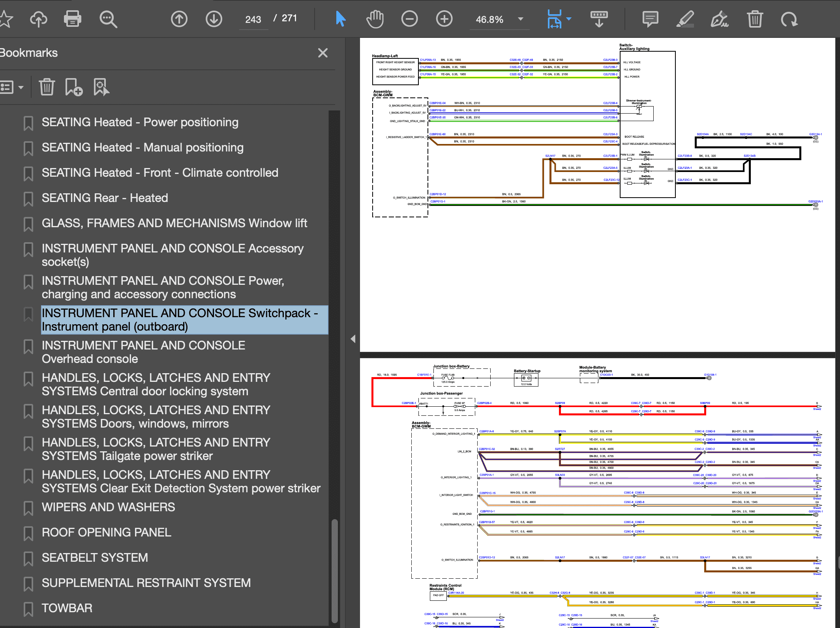The height and width of the screenshot is (628, 840).
Task: Select the highlighter pen tool
Action: [x=685, y=19]
